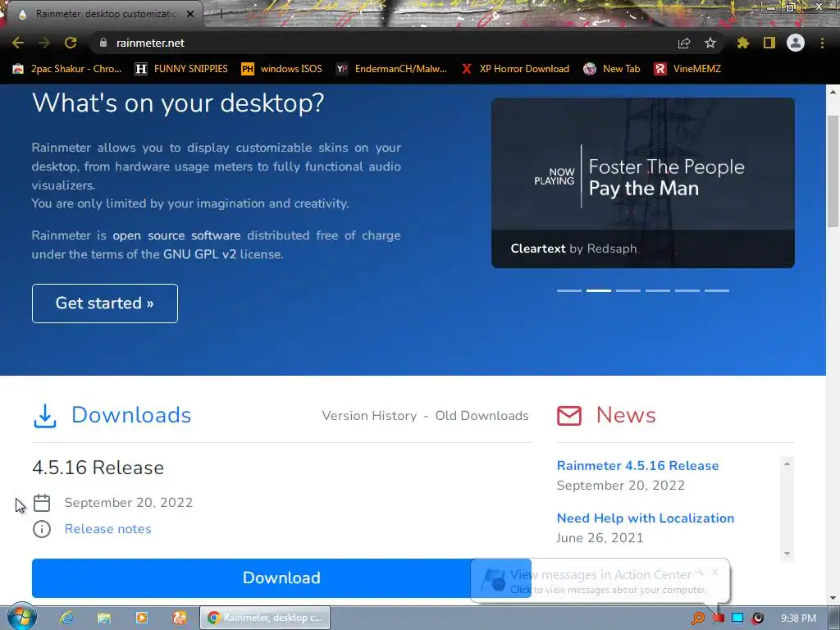The height and width of the screenshot is (630, 840).
Task: Open the Action Center flag tray icon
Action: pos(719,618)
